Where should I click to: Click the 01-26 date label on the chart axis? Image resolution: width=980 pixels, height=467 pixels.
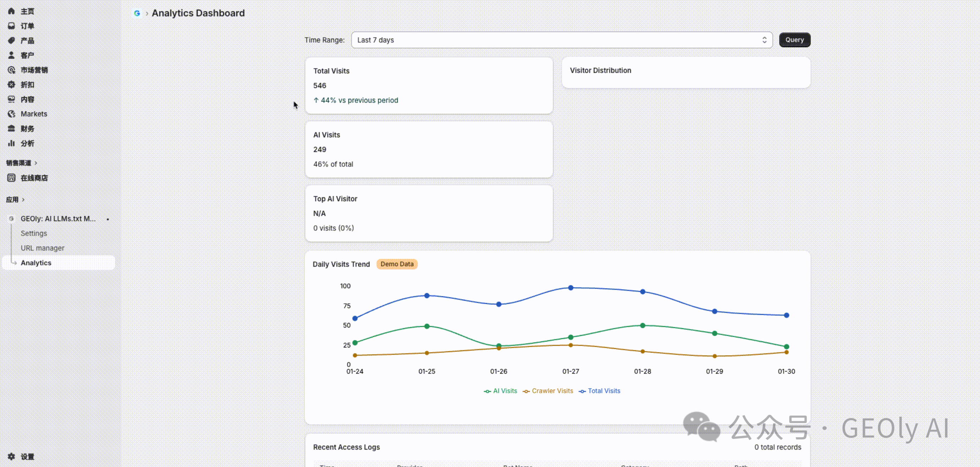pyautogui.click(x=499, y=371)
